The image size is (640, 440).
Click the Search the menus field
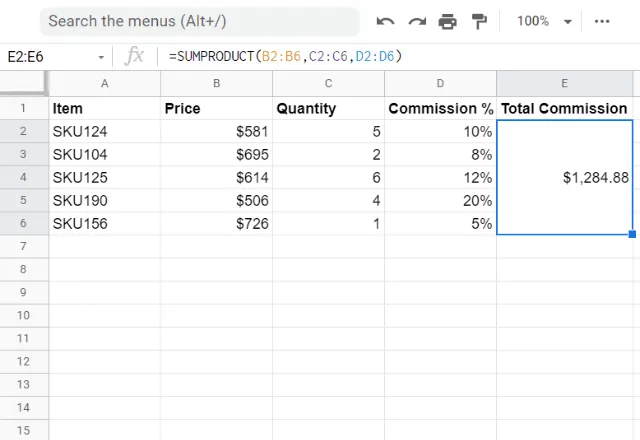coord(200,21)
